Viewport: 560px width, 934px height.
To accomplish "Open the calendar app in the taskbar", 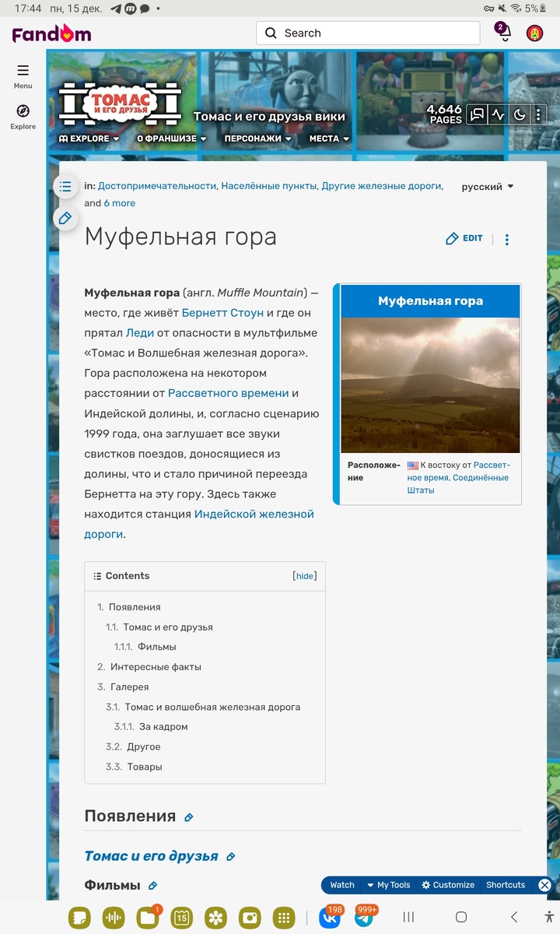I will (182, 918).
